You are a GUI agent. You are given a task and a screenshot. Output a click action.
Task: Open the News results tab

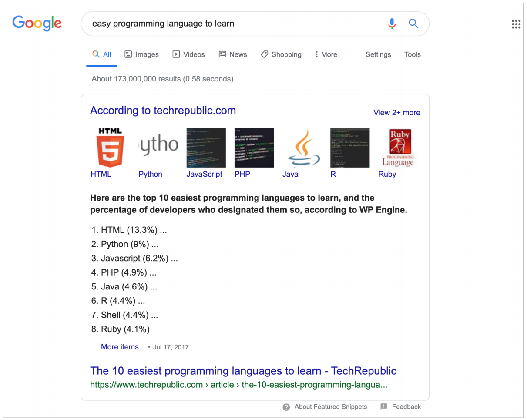233,54
